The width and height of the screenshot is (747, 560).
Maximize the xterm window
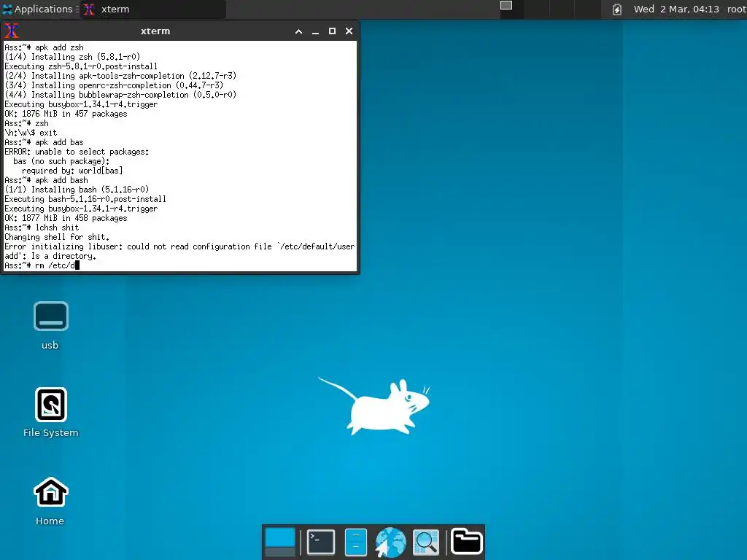pos(332,31)
